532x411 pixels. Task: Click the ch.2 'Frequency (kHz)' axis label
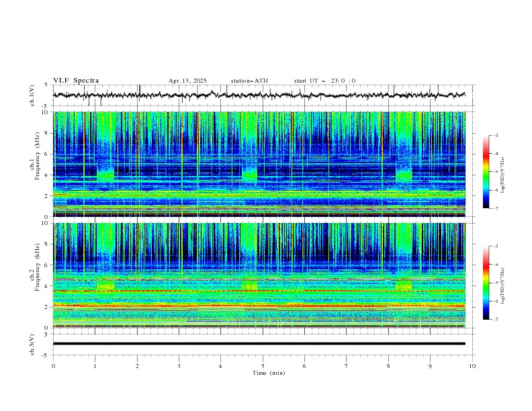[x=38, y=267]
